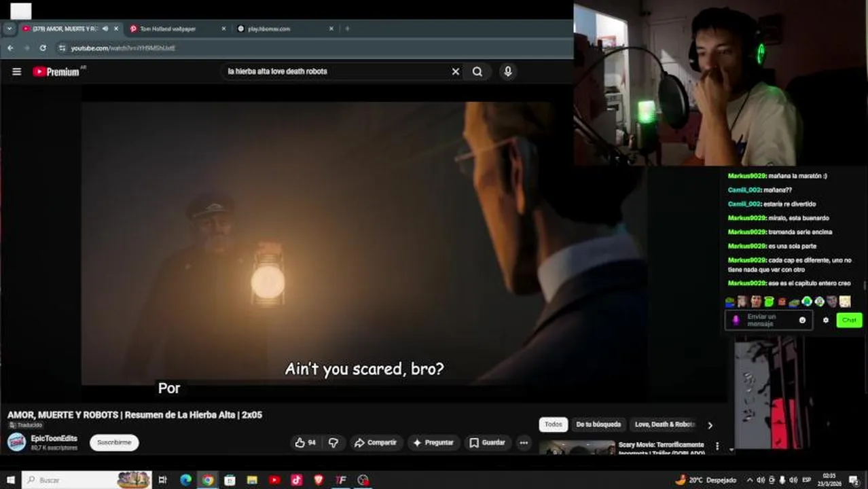Save the video with Guardar
Image resolution: width=868 pixels, height=489 pixels.
click(x=487, y=443)
